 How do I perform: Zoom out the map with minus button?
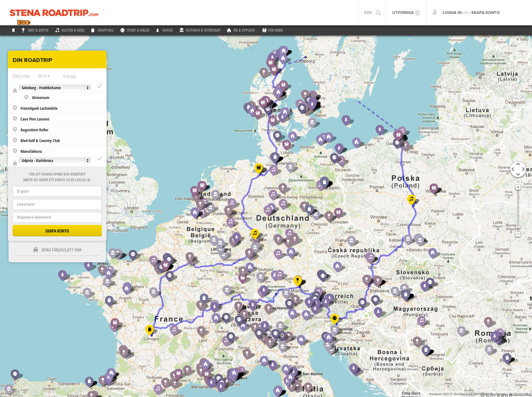click(x=518, y=234)
